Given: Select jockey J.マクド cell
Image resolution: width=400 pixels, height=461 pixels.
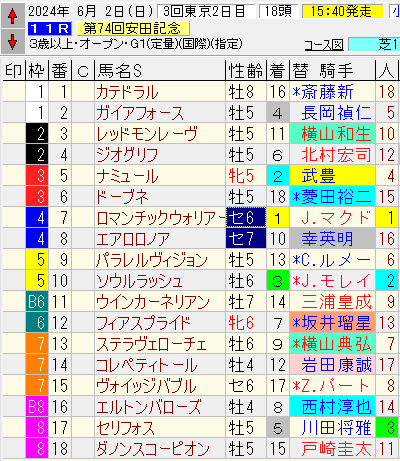Looking at the screenshot, I should click(332, 218).
